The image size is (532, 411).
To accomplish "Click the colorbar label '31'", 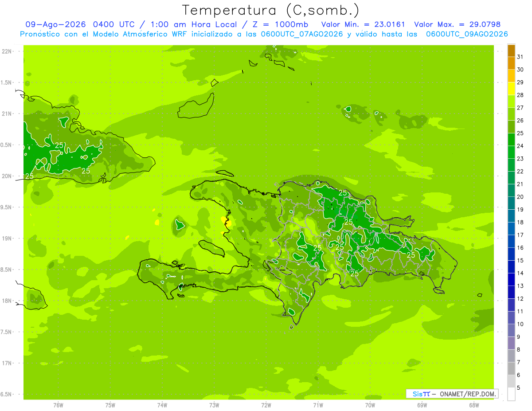I will coord(520,57).
